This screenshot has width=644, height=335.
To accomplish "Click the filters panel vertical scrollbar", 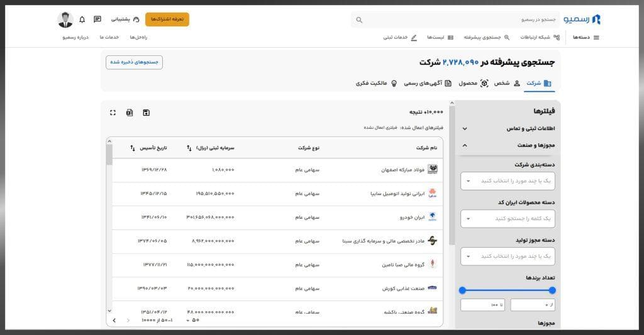I will click(x=452, y=175).
